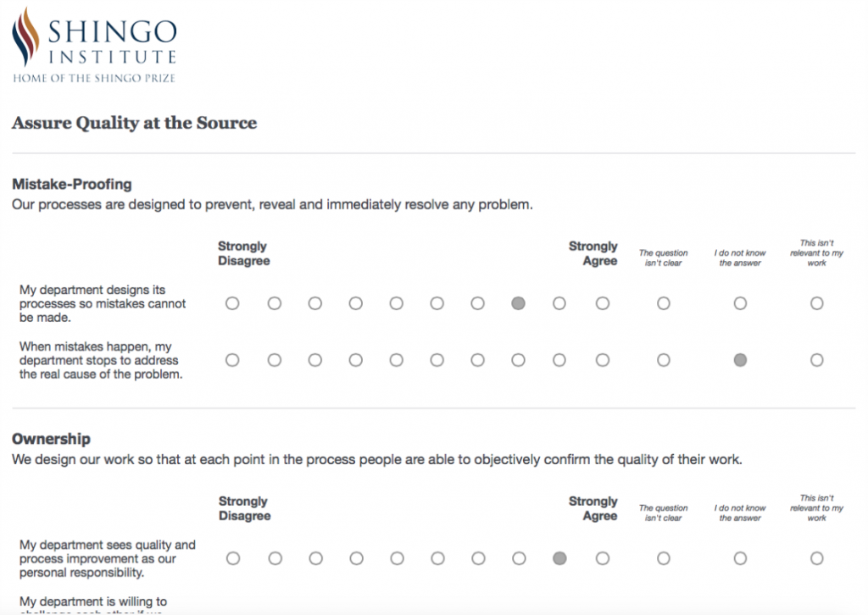Click the 'Assure Quality at the Source' heading
The width and height of the screenshot is (868, 615).
(134, 123)
